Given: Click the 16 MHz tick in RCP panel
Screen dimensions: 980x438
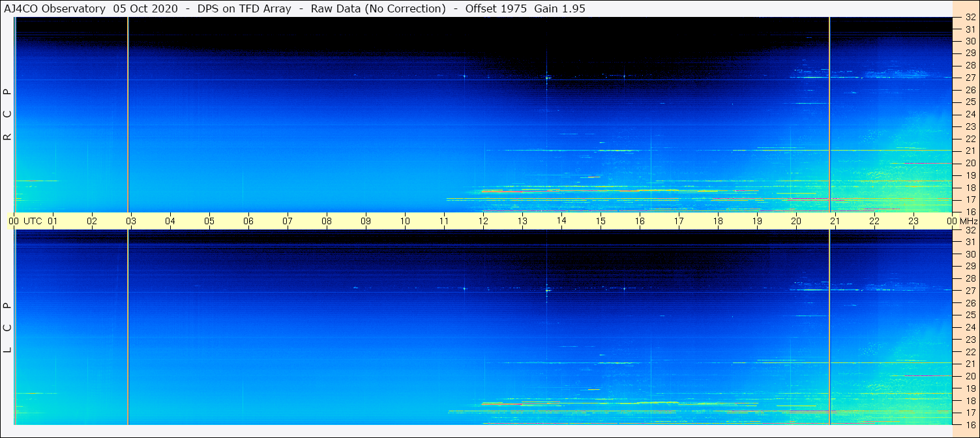Looking at the screenshot, I should pos(970,212).
